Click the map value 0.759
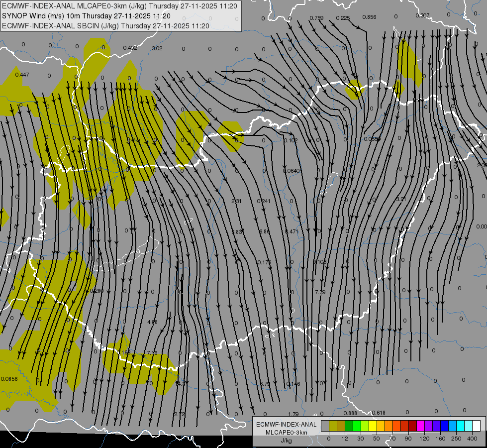 pyautogui.click(x=316, y=18)
